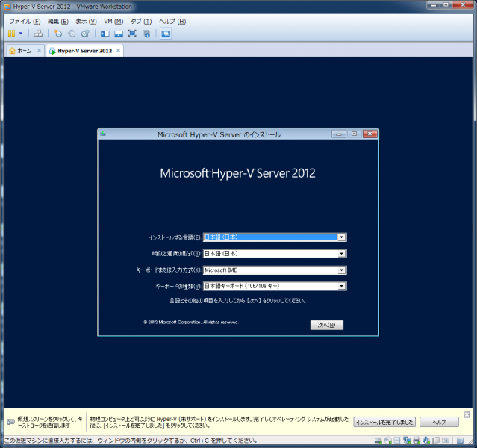This screenshot has width=477, height=448.
Task: Open the ヘルプ (H) menu
Action: pyautogui.click(x=172, y=22)
